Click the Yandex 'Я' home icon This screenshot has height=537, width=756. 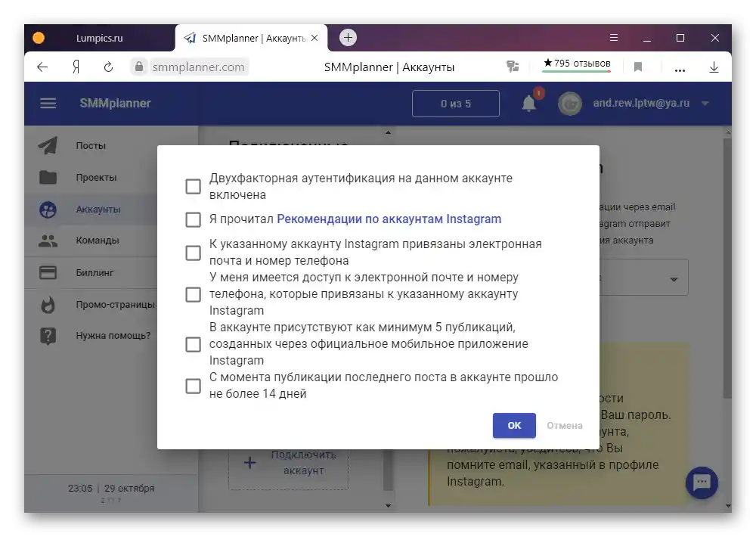tap(76, 67)
